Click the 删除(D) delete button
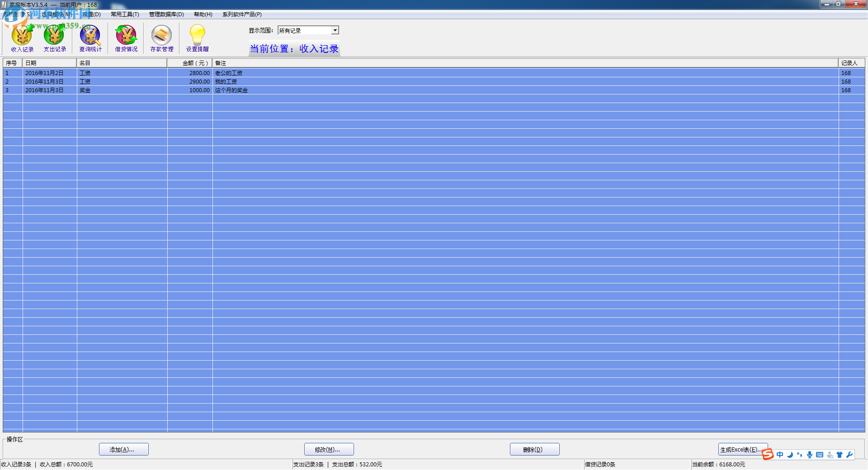Screen dimensions: 868x470 coord(535,449)
